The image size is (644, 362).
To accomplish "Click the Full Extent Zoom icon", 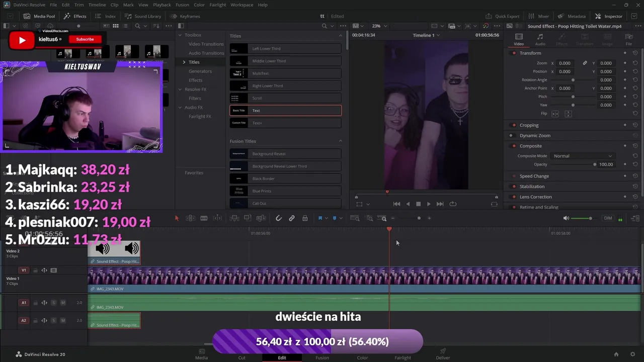I will tap(355, 218).
